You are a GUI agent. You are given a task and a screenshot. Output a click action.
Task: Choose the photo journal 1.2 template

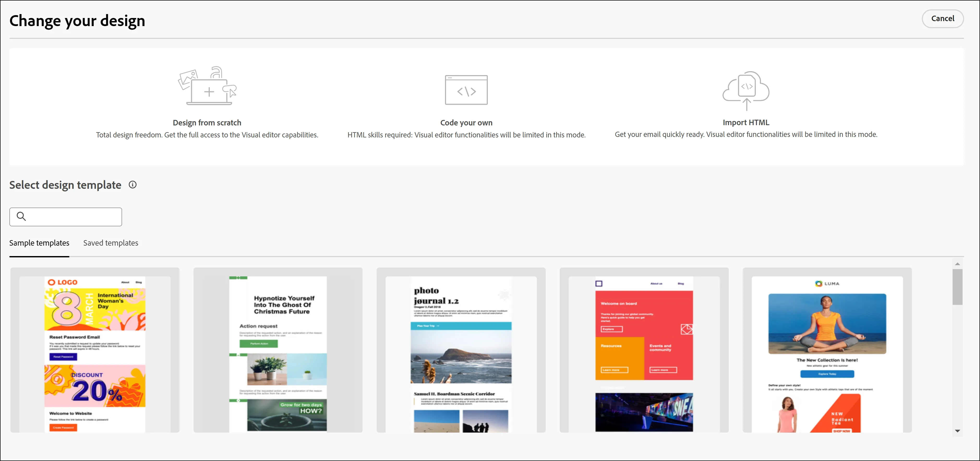click(461, 350)
